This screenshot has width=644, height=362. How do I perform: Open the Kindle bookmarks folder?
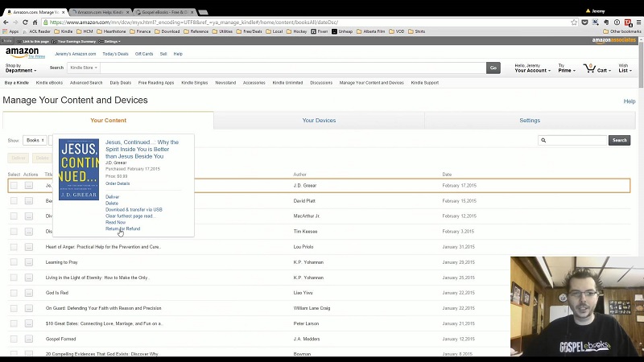click(x=64, y=31)
